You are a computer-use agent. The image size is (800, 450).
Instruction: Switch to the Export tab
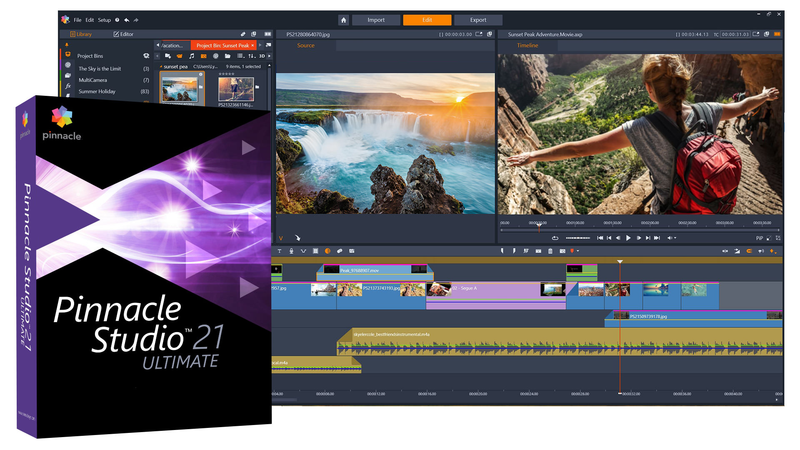(x=478, y=20)
